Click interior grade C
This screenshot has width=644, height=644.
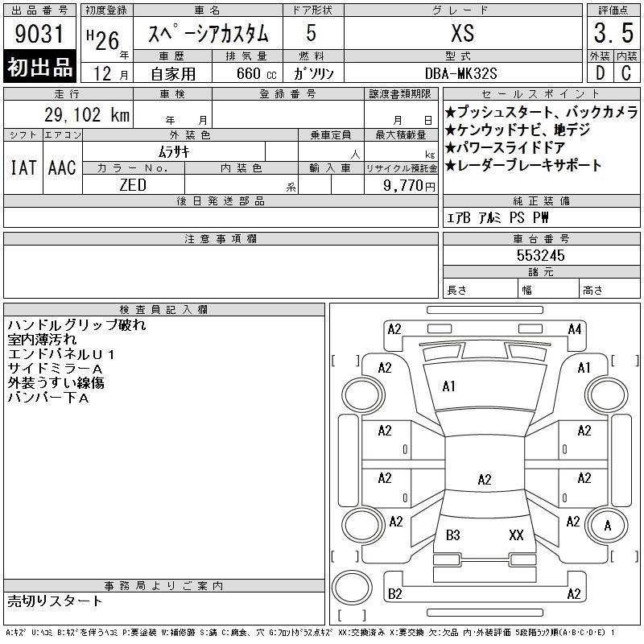point(626,73)
